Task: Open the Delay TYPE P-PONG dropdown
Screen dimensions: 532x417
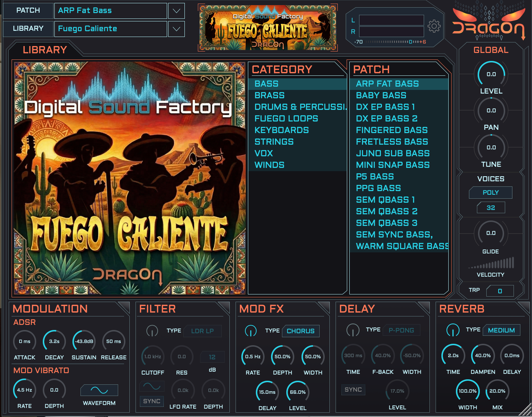Action: tap(402, 330)
